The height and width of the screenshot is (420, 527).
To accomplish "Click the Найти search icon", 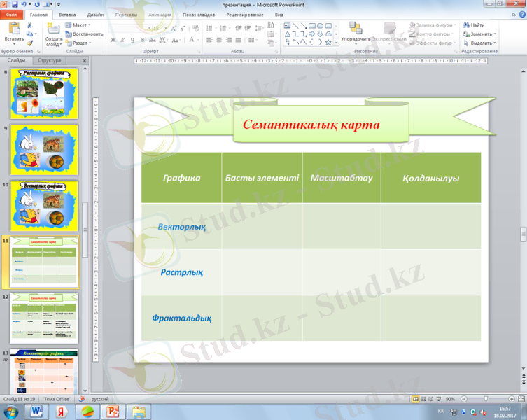I will pos(477,24).
